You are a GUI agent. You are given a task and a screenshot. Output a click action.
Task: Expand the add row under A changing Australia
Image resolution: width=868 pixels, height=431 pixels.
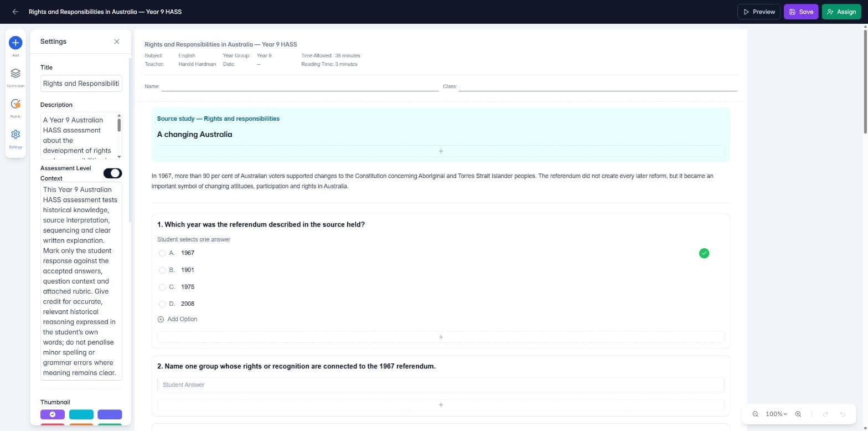point(441,151)
